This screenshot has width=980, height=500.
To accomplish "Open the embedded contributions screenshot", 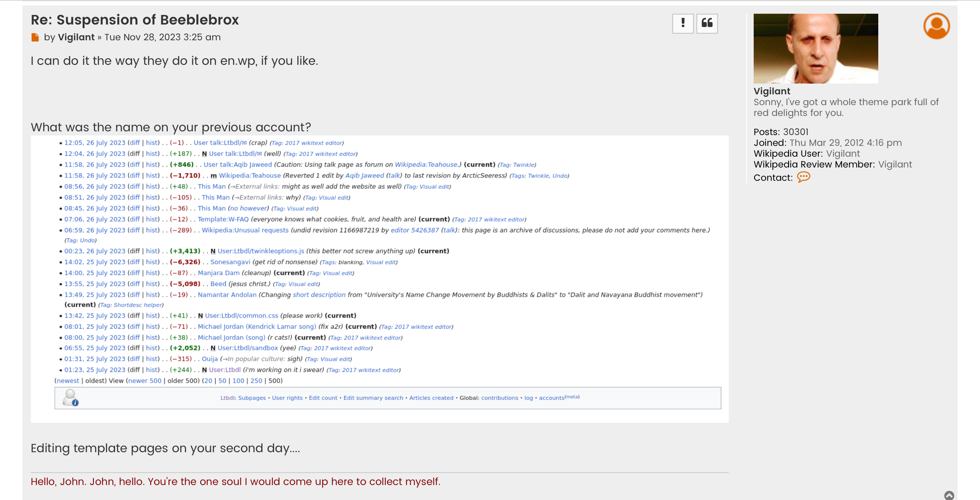I will coord(380,279).
